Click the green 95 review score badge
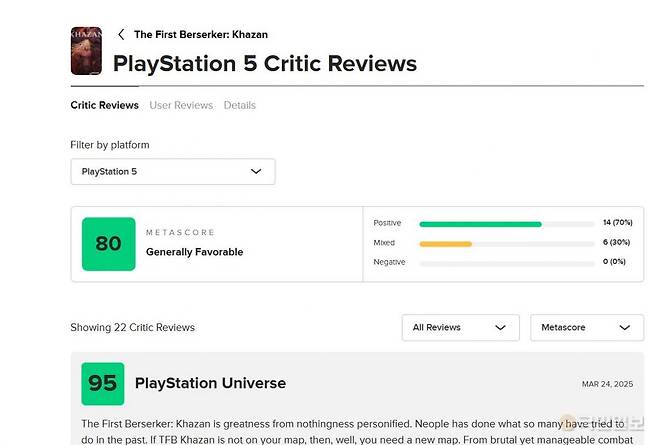Image resolution: width=658 pixels, height=445 pixels. pos(103,383)
